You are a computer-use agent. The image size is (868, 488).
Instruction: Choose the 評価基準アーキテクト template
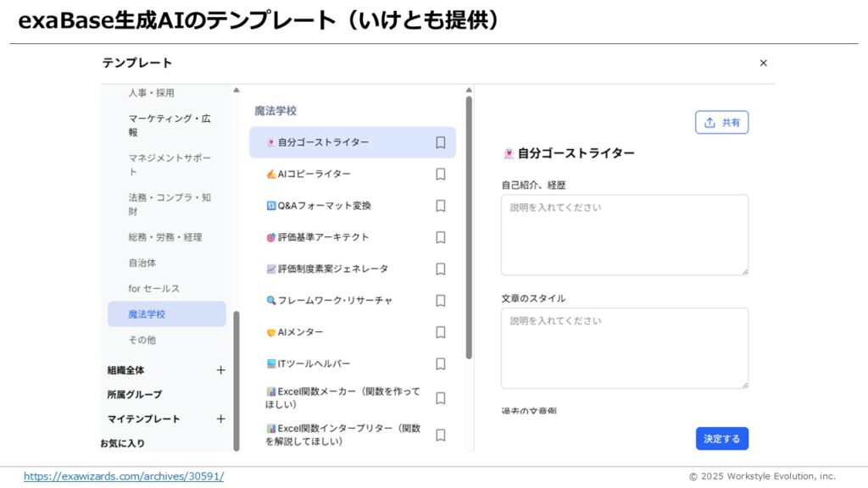point(353,237)
